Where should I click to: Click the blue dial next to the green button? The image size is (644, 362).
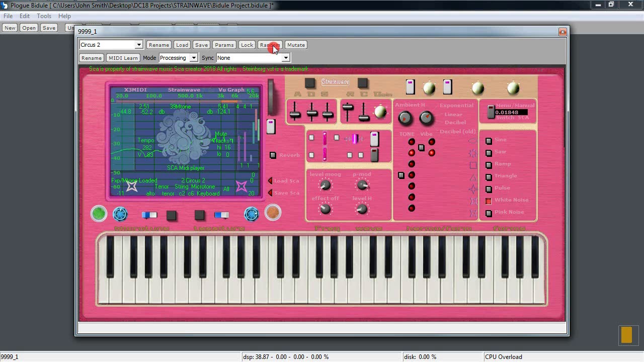click(120, 214)
